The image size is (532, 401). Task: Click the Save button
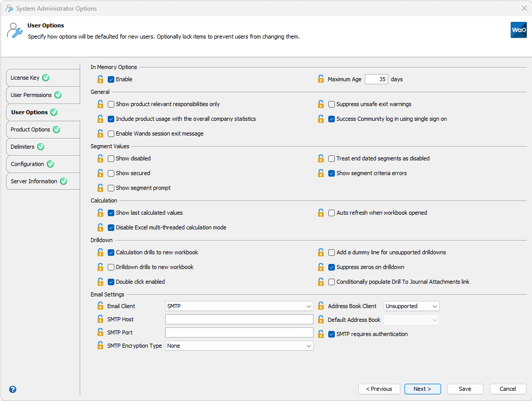(465, 389)
